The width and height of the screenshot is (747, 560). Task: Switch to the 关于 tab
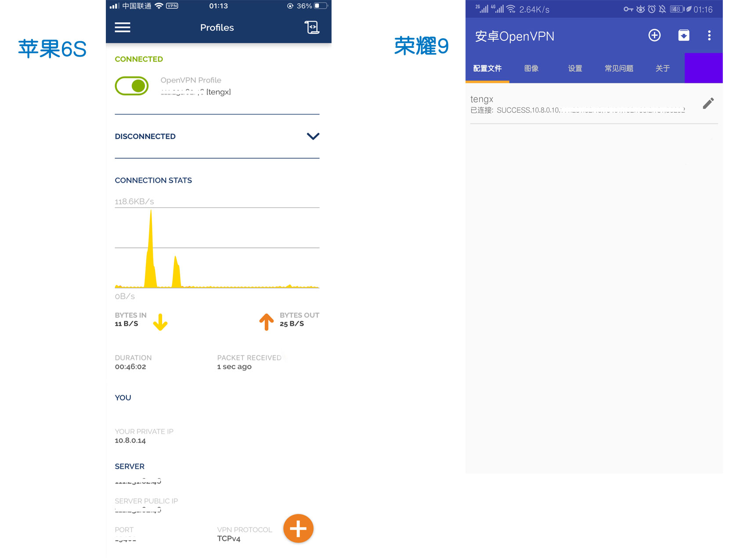[662, 68]
